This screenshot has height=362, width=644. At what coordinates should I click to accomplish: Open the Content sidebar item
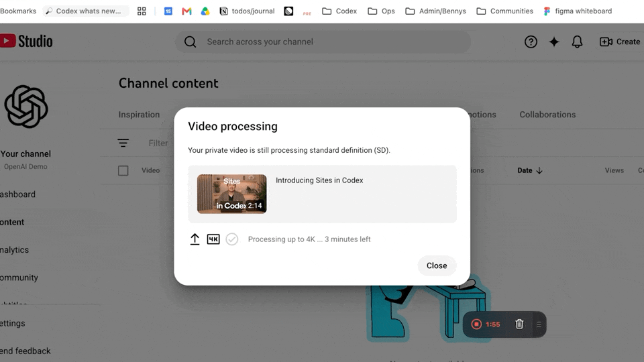pos(12,222)
